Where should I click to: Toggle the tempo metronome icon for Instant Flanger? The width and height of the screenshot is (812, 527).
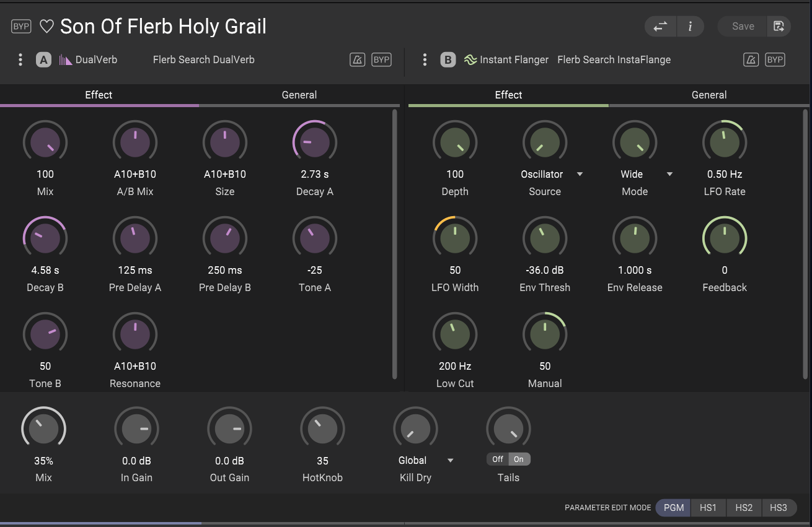tap(751, 60)
